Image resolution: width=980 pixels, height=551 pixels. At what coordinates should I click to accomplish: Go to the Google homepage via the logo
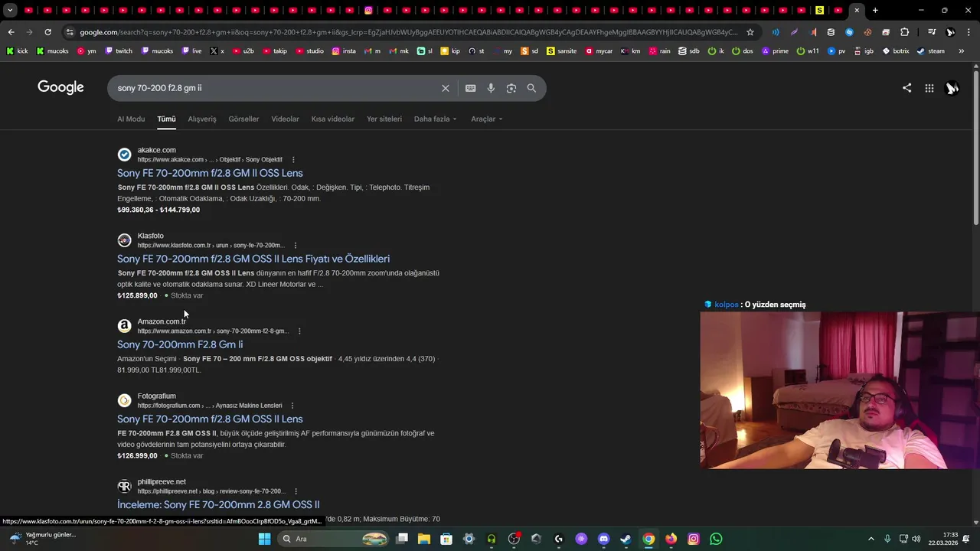pos(60,87)
